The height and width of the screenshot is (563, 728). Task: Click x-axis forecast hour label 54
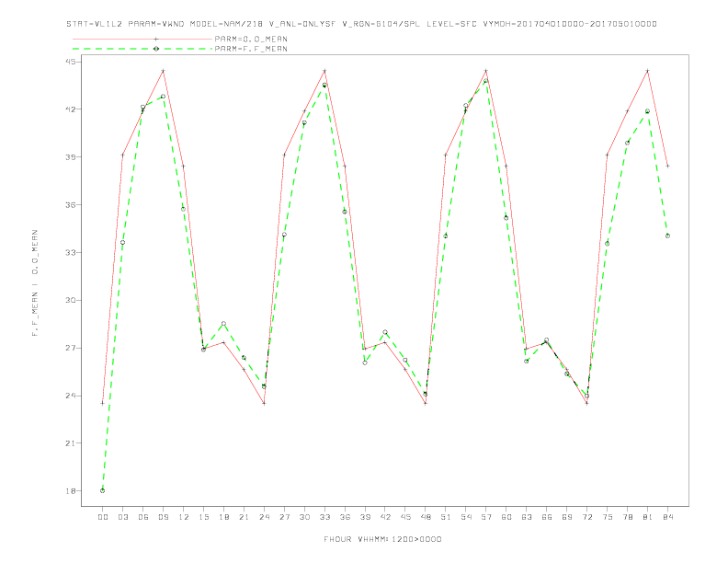click(466, 517)
